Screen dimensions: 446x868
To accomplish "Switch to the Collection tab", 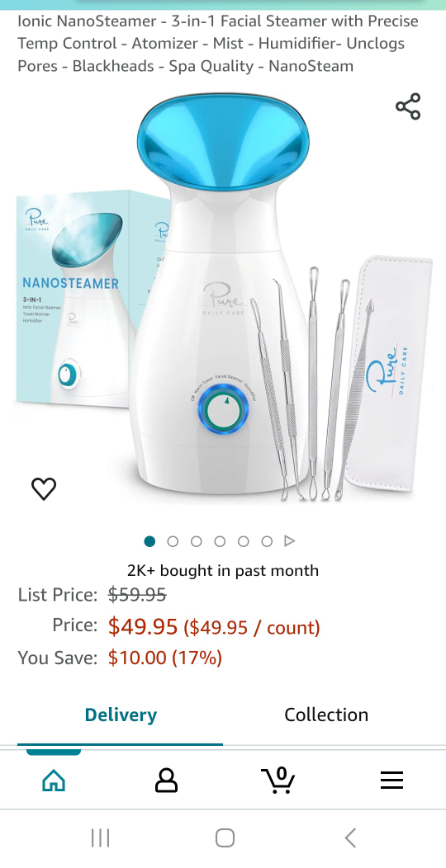I will 326,715.
